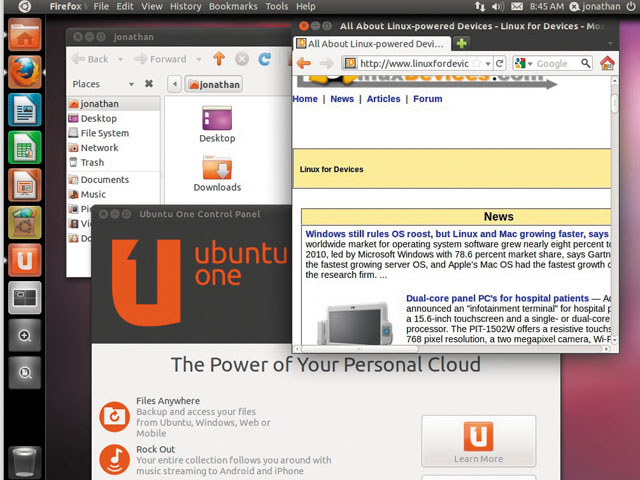Open Home Folder from the launcher

click(24, 35)
